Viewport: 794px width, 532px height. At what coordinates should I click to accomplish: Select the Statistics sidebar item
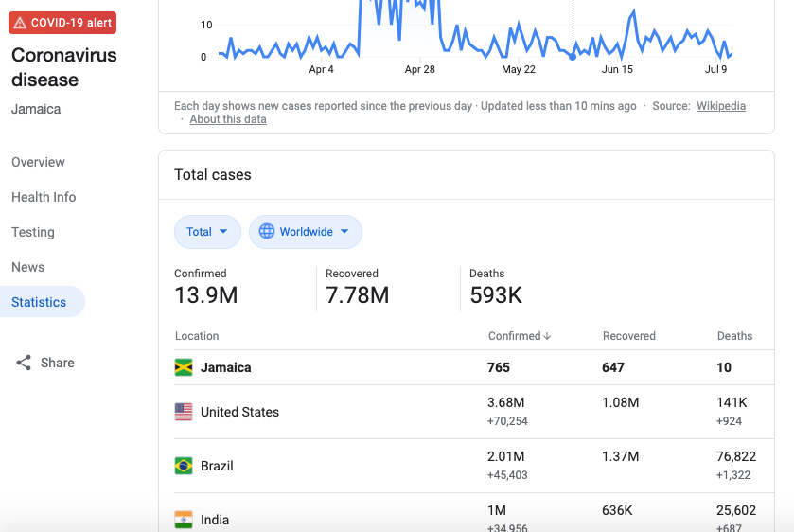pyautogui.click(x=39, y=302)
